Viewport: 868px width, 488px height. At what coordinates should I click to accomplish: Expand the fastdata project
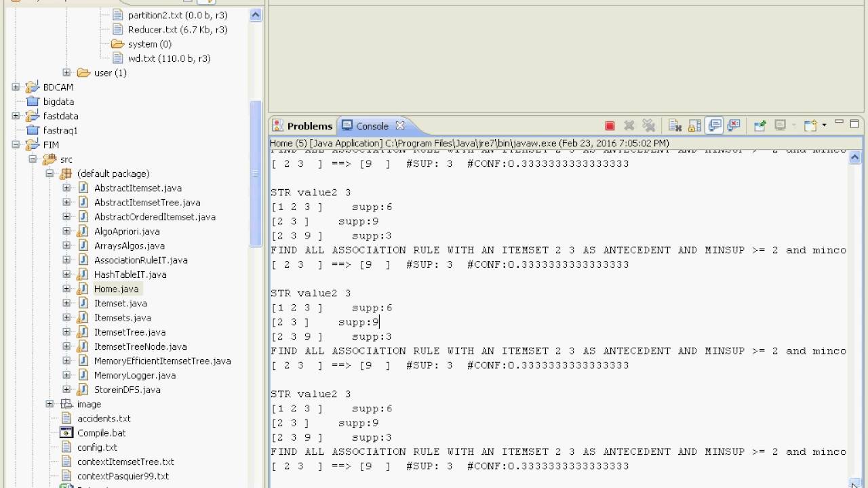click(16, 116)
